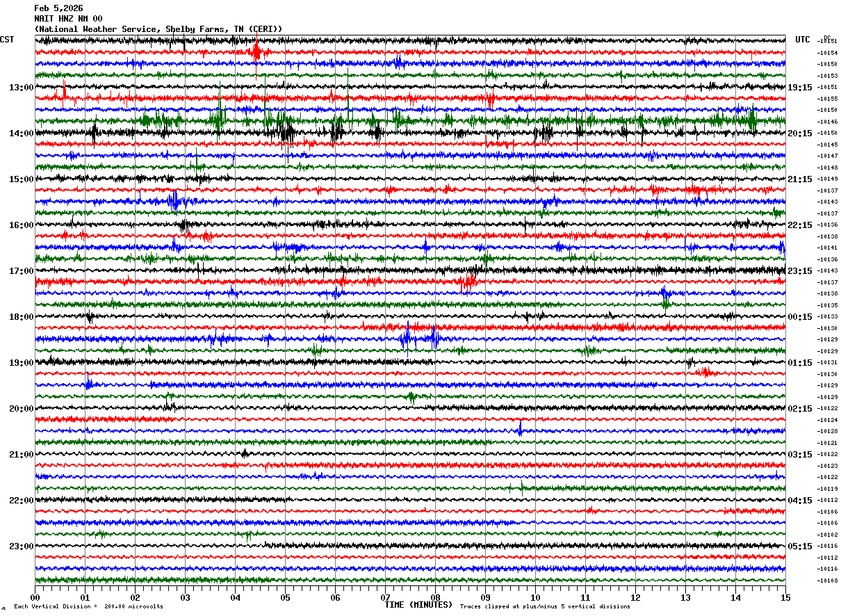Select the CST timezone label

click(x=7, y=40)
